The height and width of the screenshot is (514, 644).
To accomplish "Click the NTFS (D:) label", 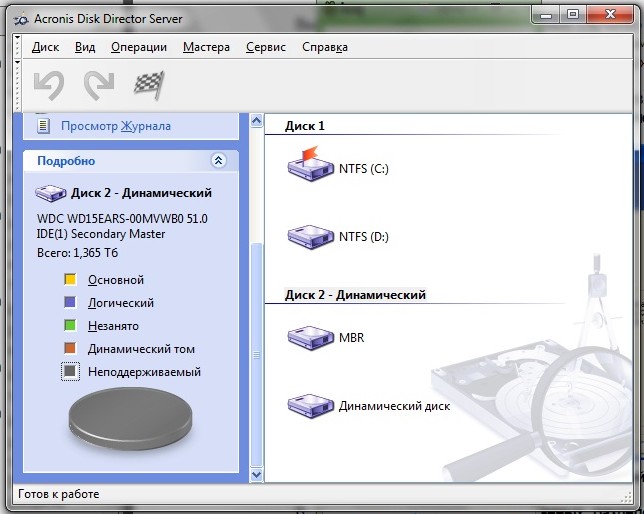I will coord(363,237).
